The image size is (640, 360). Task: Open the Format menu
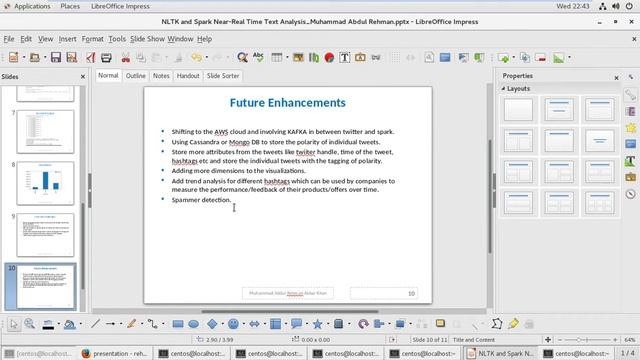tap(92, 39)
